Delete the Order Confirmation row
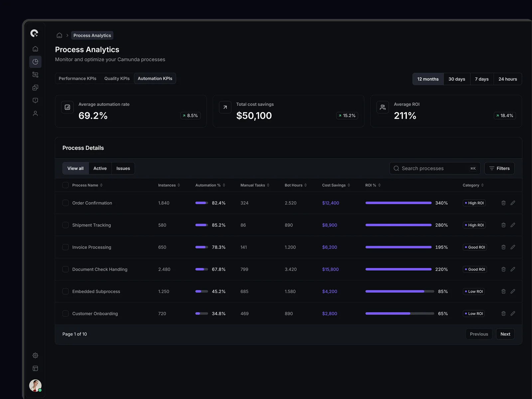This screenshot has height=399, width=532. tap(503, 203)
